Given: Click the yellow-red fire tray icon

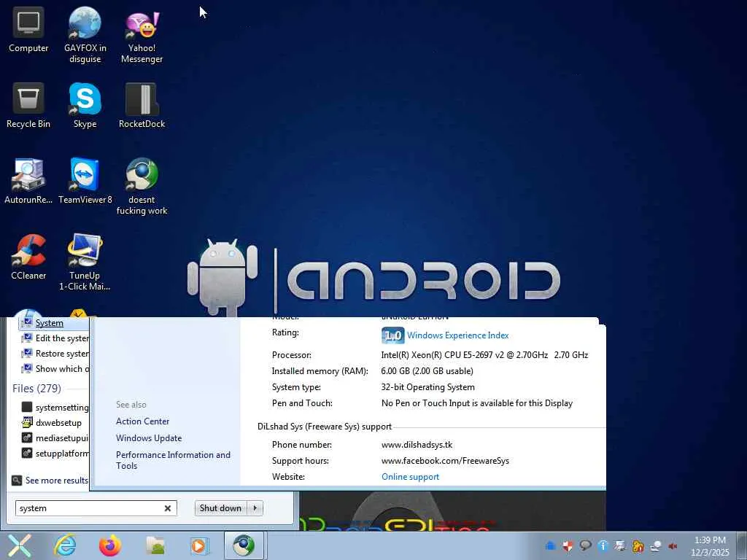Looking at the screenshot, I should tap(638, 546).
